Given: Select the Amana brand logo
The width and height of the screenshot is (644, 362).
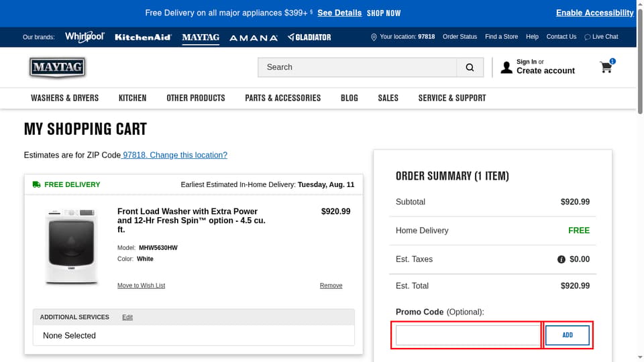Looking at the screenshot, I should (x=254, y=38).
